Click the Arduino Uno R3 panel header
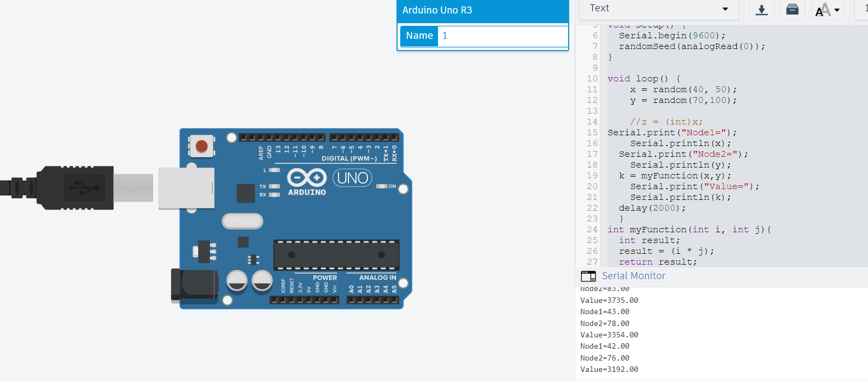Screen dimensions: 868x381 click(482, 10)
